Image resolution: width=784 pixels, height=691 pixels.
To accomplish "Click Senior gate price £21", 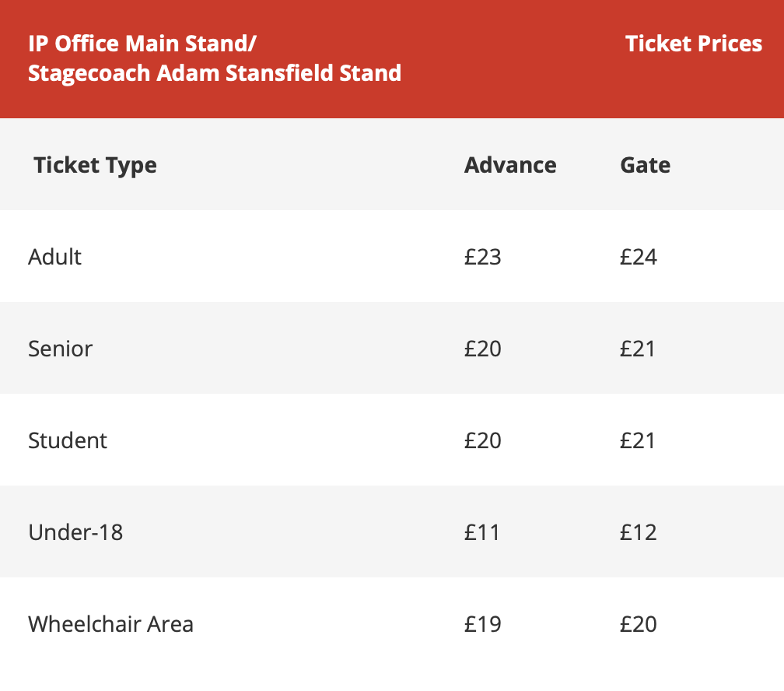I will (x=638, y=349).
